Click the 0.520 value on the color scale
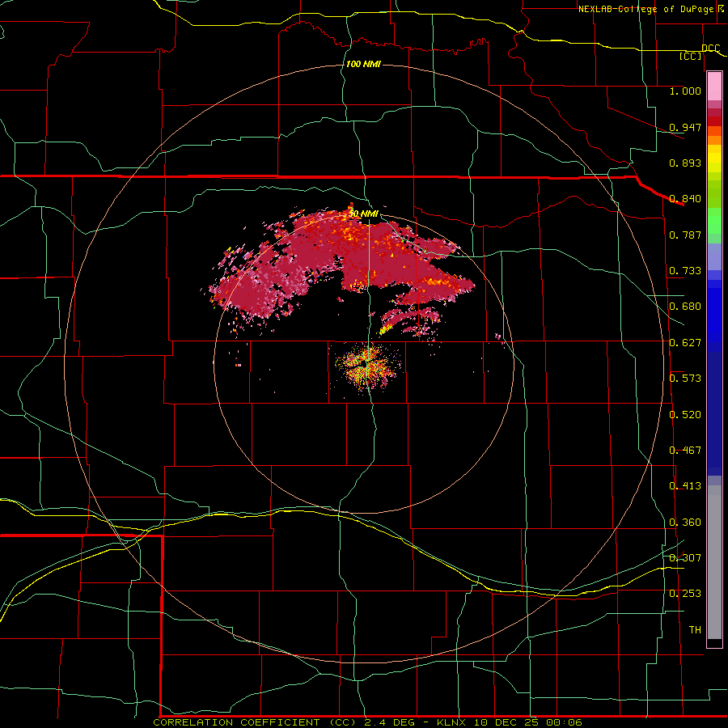Viewport: 728px width, 728px height. tap(685, 415)
